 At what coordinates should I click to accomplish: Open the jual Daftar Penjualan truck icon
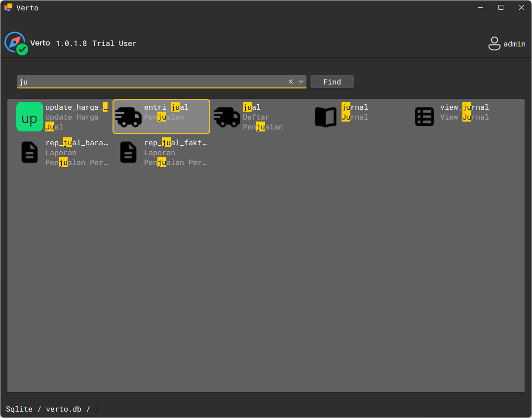click(227, 117)
